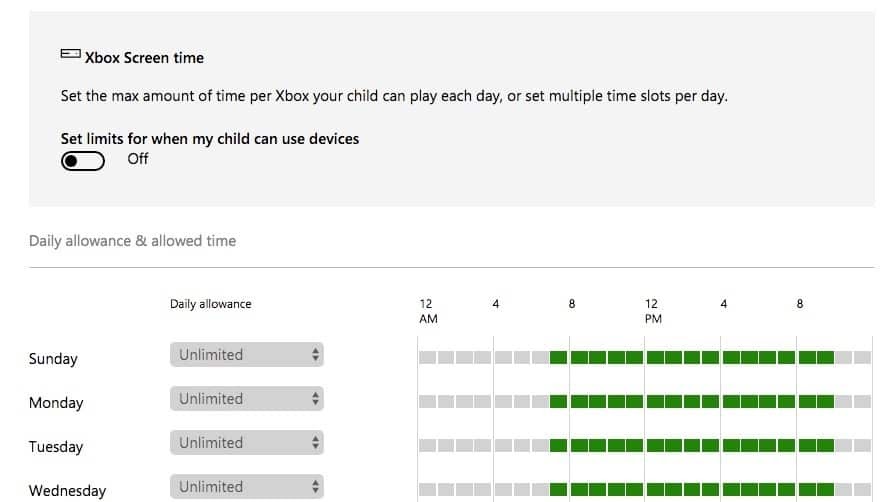Screen dimensions: 890x502
Task: Click the Xbox Screen time title
Action: point(144,58)
